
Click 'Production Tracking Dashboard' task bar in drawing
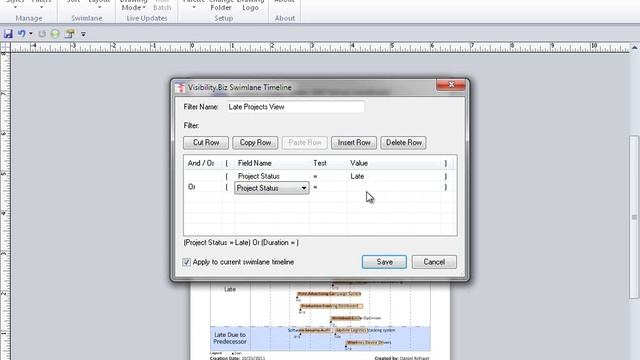pos(331,306)
